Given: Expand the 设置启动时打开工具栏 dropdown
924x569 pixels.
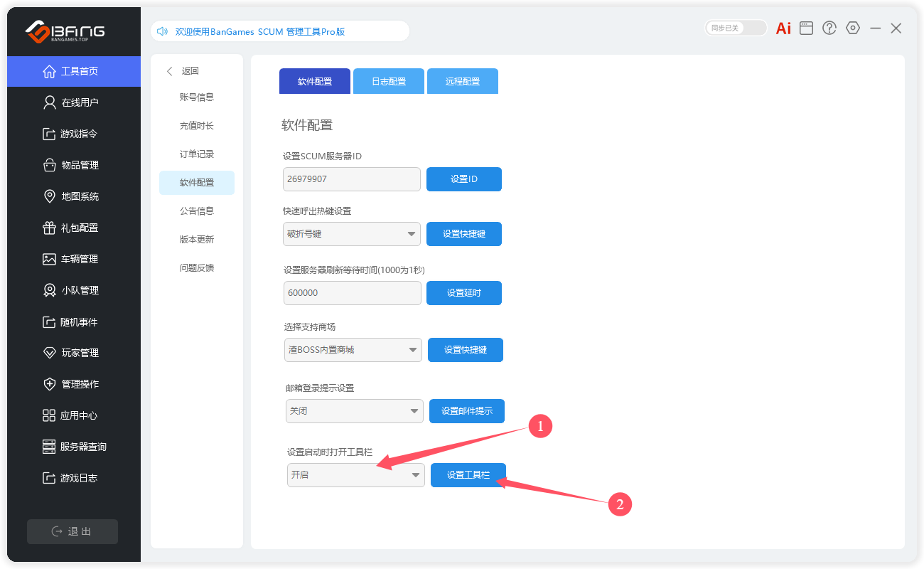Looking at the screenshot, I should (355, 475).
